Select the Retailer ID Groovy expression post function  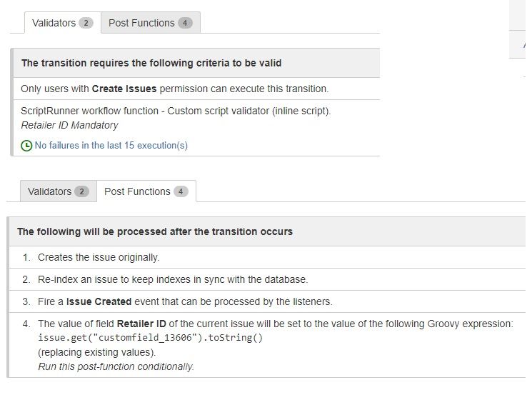click(x=267, y=345)
